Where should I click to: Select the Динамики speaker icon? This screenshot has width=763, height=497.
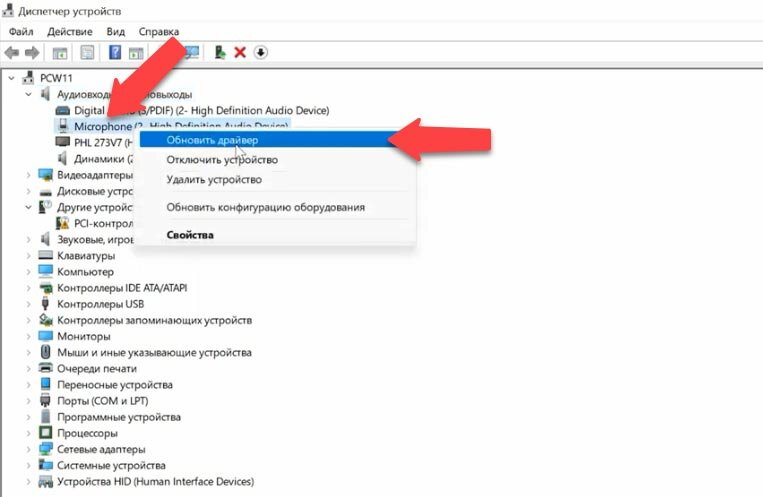coord(62,159)
